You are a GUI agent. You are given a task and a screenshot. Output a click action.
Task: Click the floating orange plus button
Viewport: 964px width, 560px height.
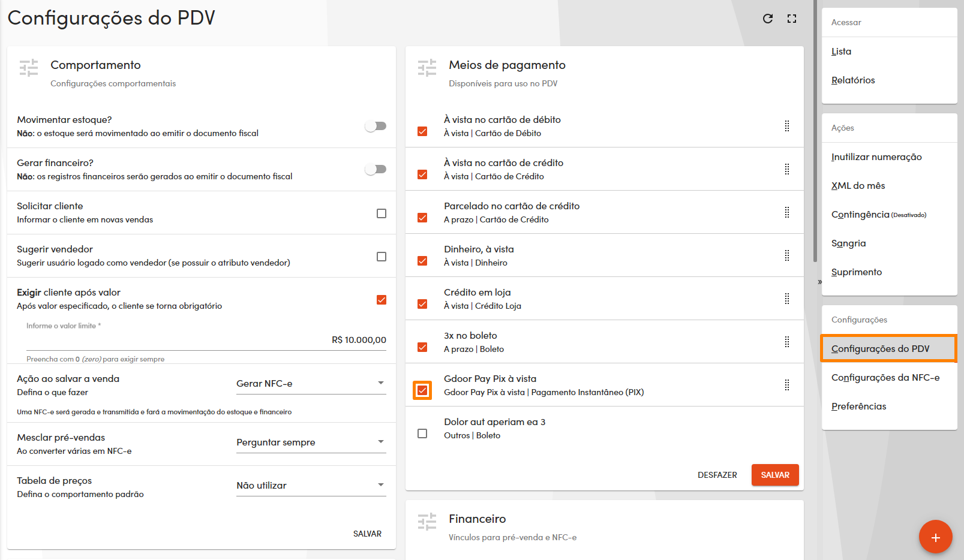pos(936,537)
